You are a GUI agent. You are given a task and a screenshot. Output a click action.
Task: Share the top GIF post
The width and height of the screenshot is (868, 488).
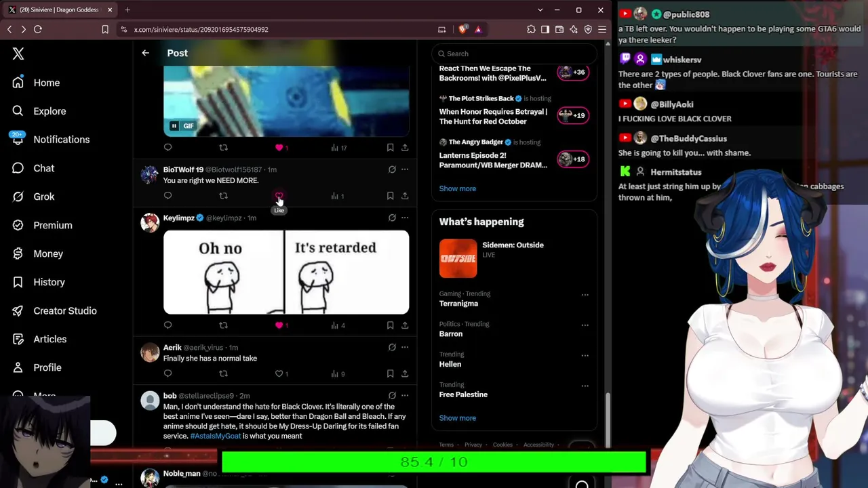pyautogui.click(x=405, y=147)
